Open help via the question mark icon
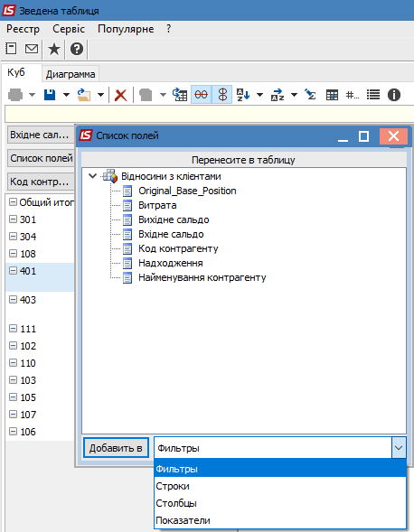The image size is (414, 532). coord(77,49)
